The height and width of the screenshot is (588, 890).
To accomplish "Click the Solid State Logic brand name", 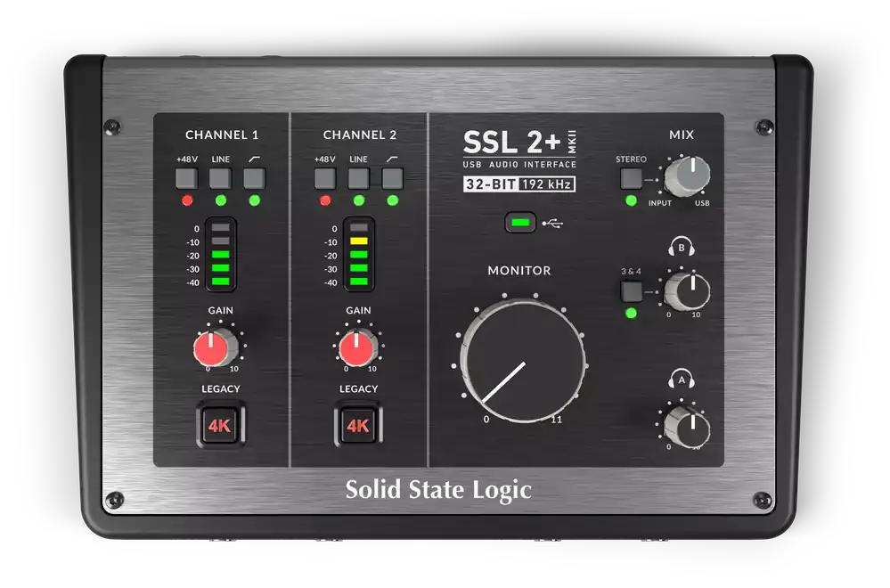I will pyautogui.click(x=438, y=490).
